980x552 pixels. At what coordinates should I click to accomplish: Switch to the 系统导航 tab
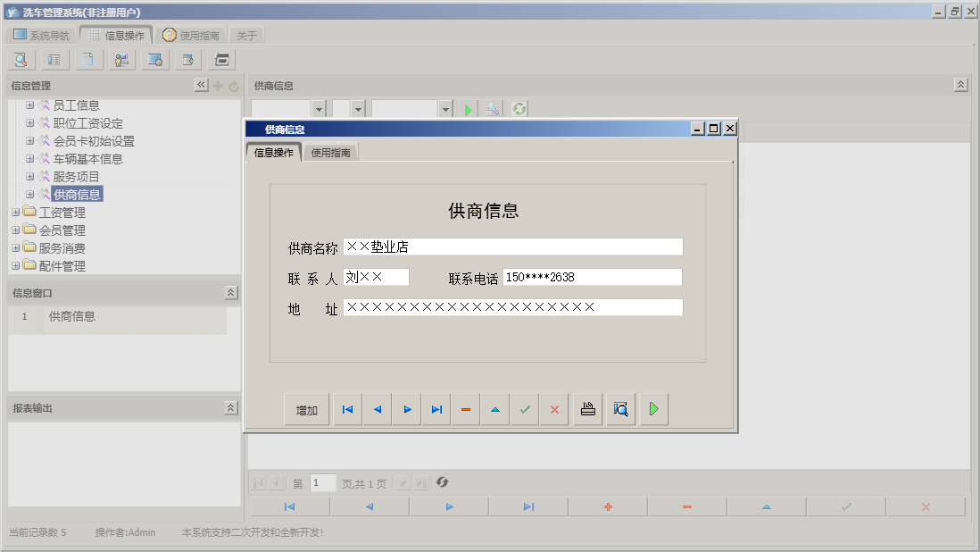[41, 35]
